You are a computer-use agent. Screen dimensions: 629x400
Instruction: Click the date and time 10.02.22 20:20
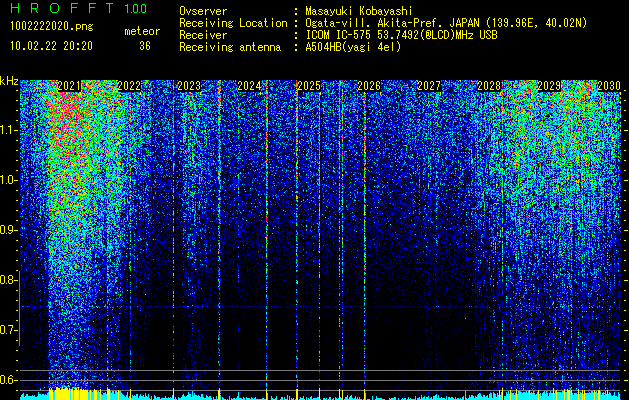(x=51, y=46)
